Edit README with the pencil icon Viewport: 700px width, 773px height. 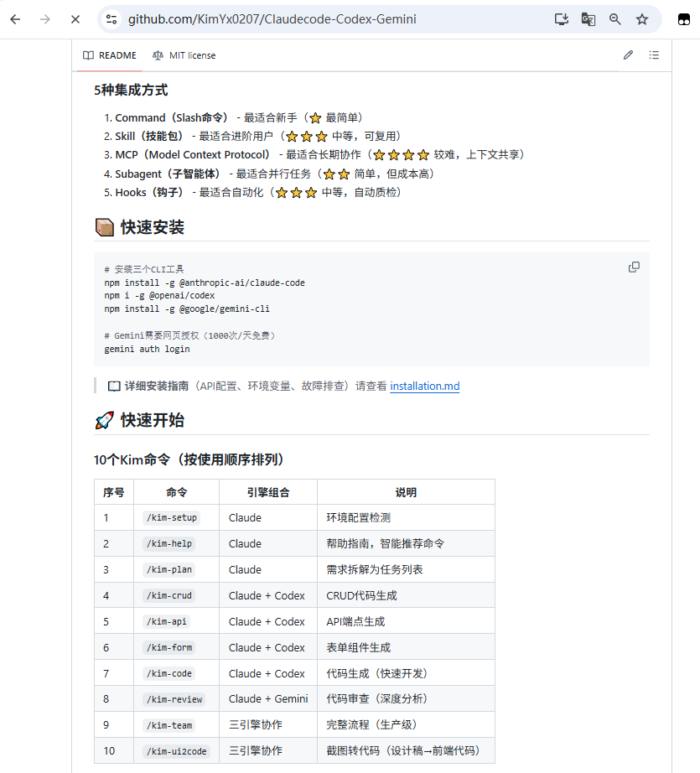tap(628, 55)
